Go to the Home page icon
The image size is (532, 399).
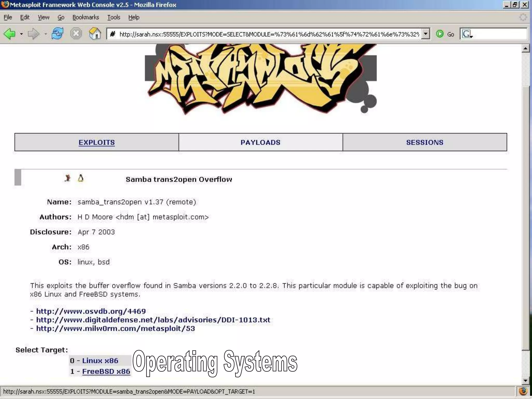click(95, 34)
